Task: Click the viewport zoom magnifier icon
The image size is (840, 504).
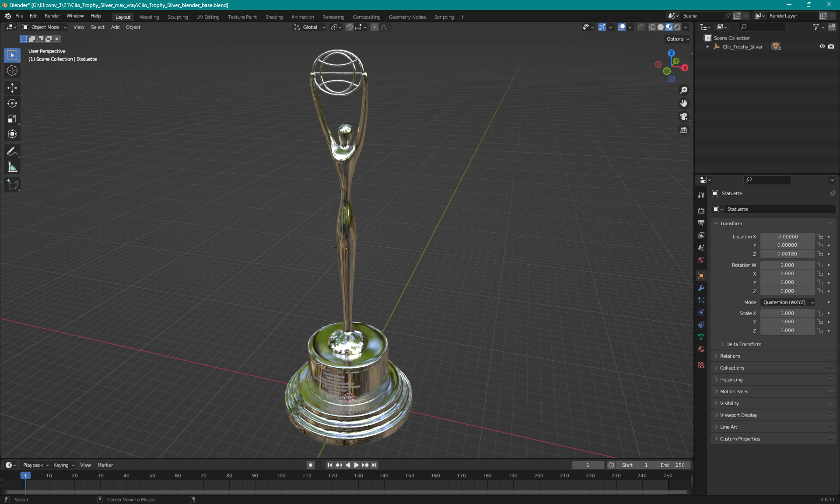Action: (684, 90)
